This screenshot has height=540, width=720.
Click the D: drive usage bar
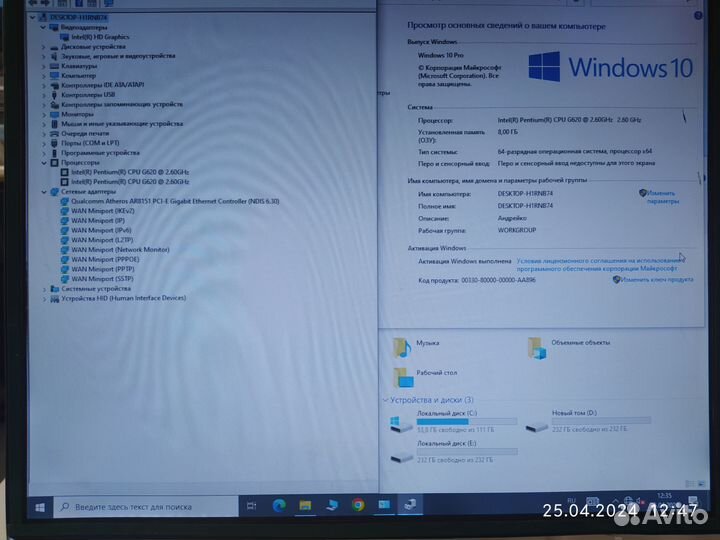tap(601, 421)
